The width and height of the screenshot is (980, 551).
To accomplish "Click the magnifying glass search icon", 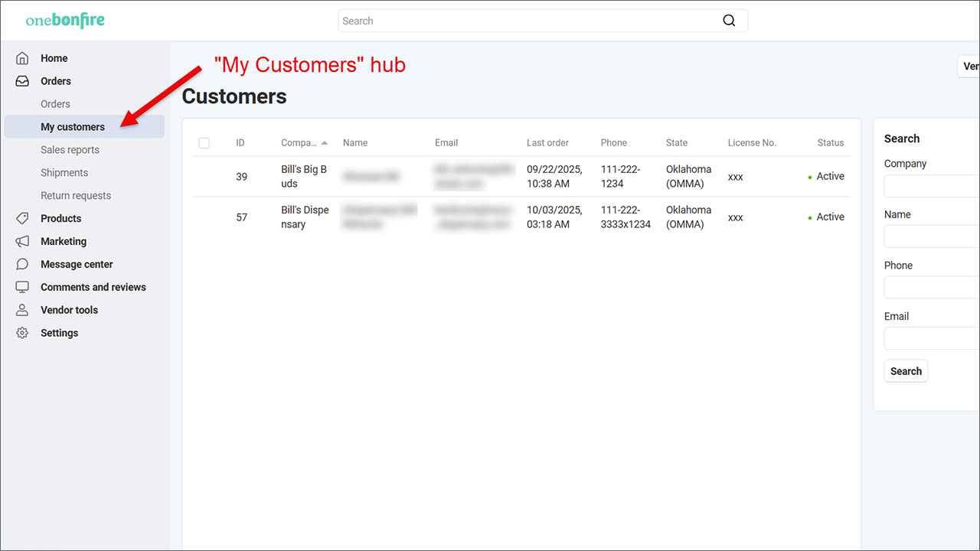I will click(x=729, y=21).
